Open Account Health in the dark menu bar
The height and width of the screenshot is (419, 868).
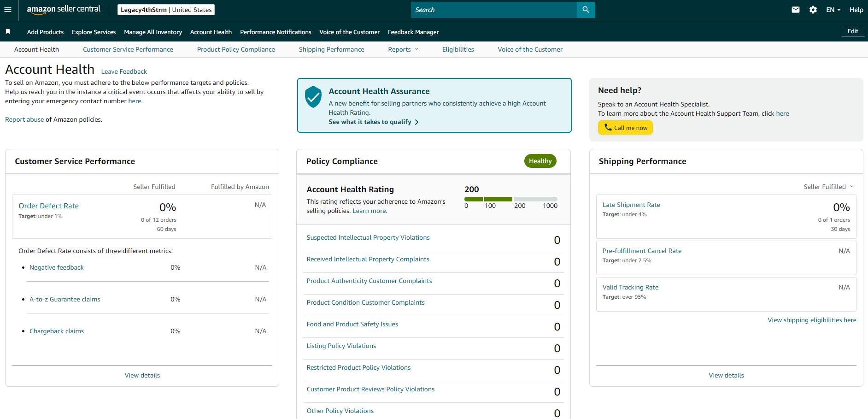pos(211,32)
